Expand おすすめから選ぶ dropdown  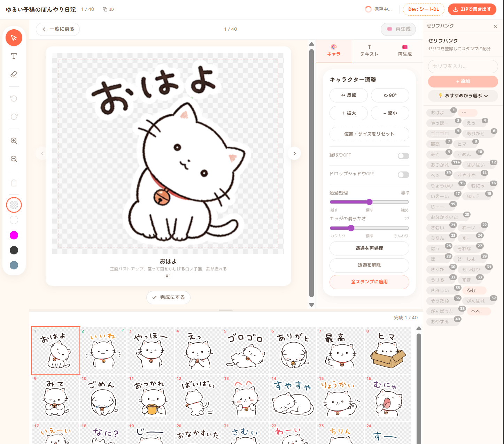tap(463, 95)
